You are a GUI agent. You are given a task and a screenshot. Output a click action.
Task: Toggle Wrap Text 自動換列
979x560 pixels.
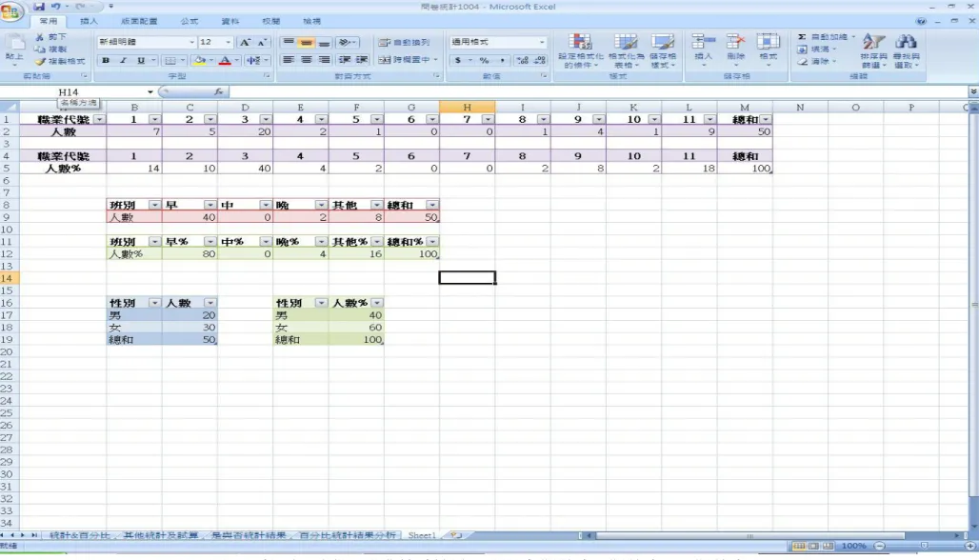click(x=405, y=42)
